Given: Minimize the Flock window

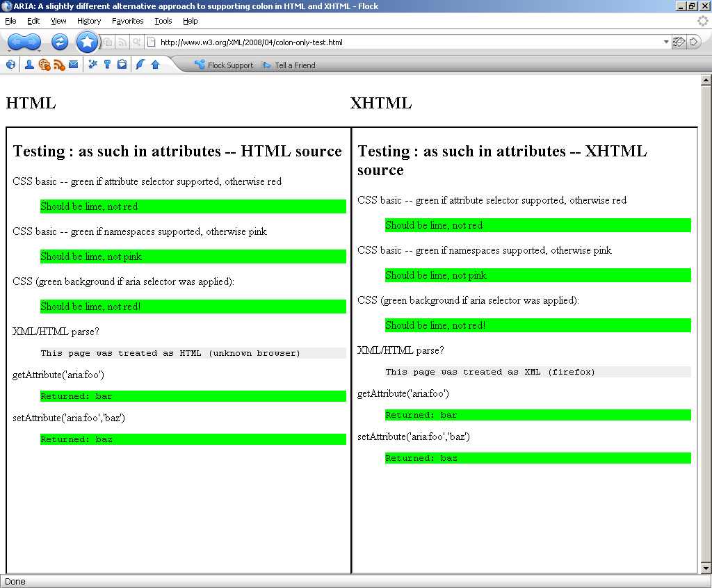Looking at the screenshot, I should coord(681,6).
